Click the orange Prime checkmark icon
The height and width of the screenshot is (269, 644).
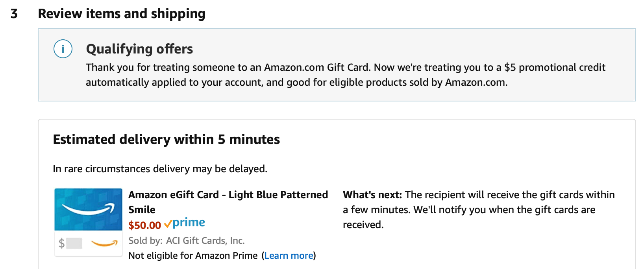point(168,223)
